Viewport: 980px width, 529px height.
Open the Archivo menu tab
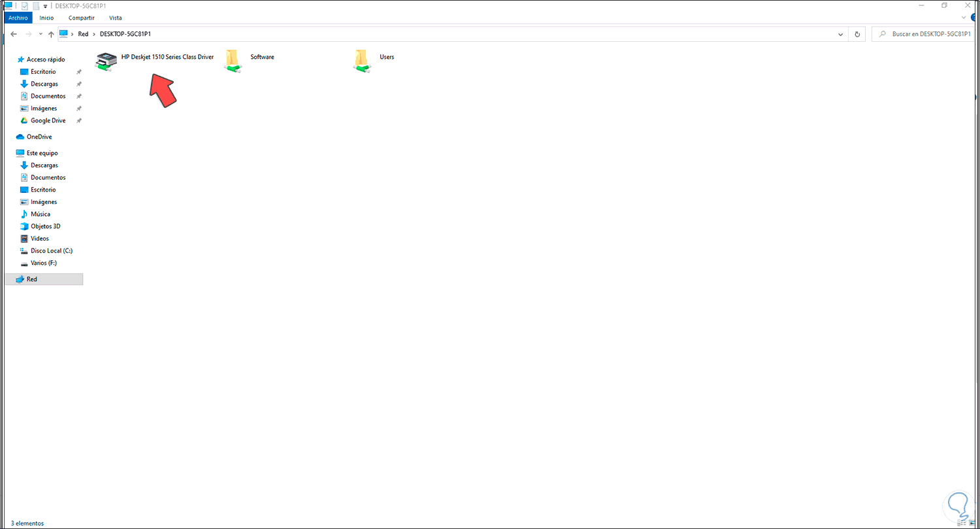pos(18,18)
